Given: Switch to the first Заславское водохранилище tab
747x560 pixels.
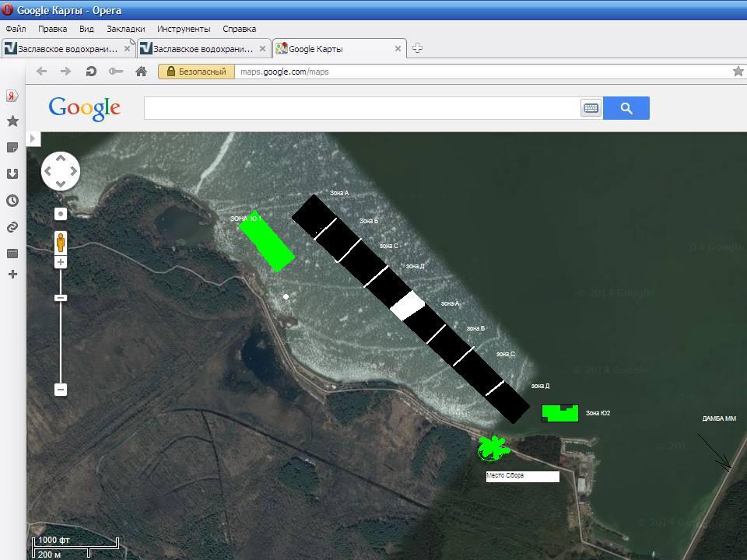Looking at the screenshot, I should 68,49.
